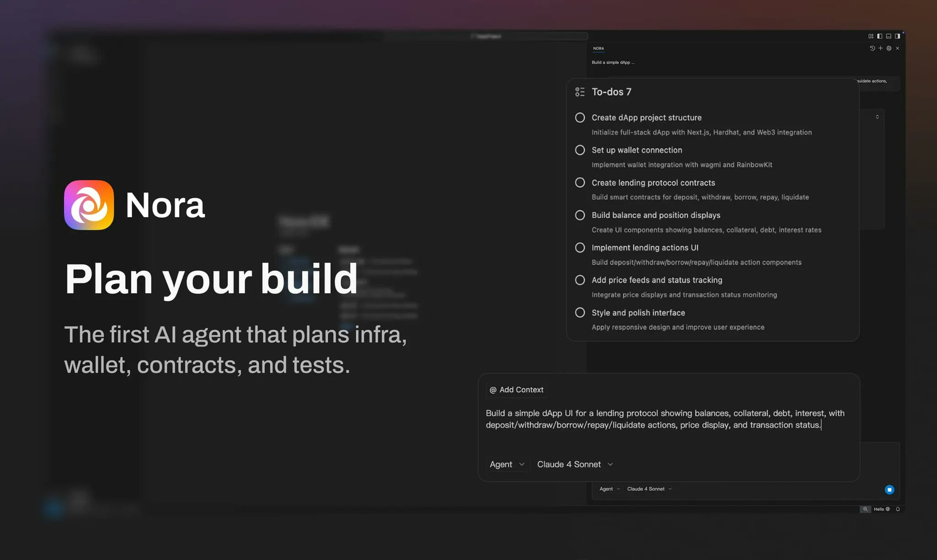Click the Add Context button
The image size is (937, 560).
[517, 390]
